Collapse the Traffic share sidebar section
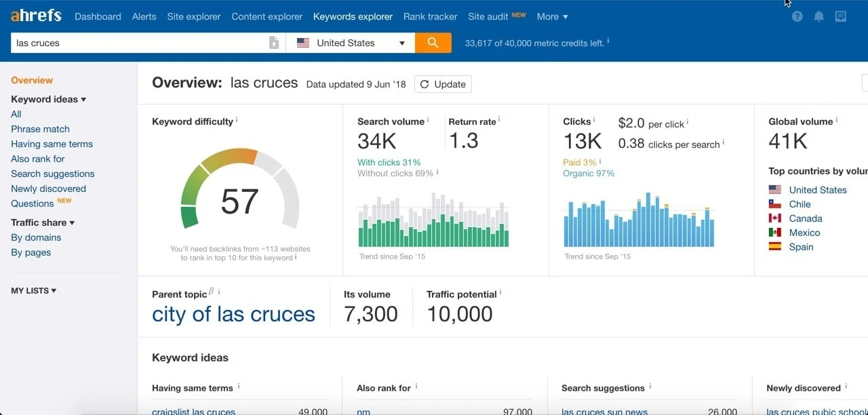Screen dimensions: 868x415 pos(43,222)
